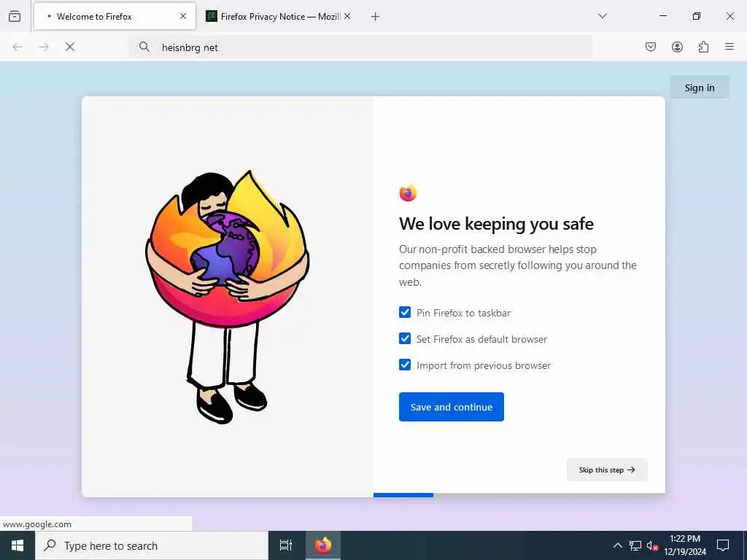Go back using the back arrow
The width and height of the screenshot is (747, 560).
(x=18, y=47)
